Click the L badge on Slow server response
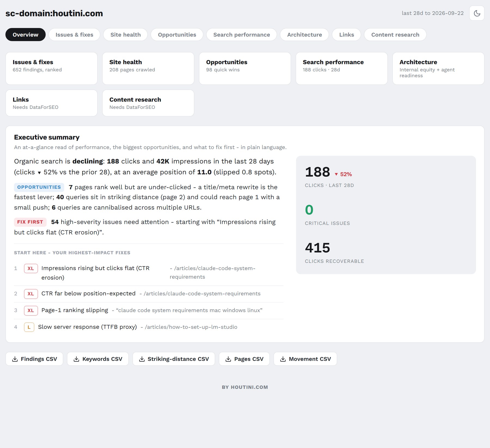 pos(29,327)
